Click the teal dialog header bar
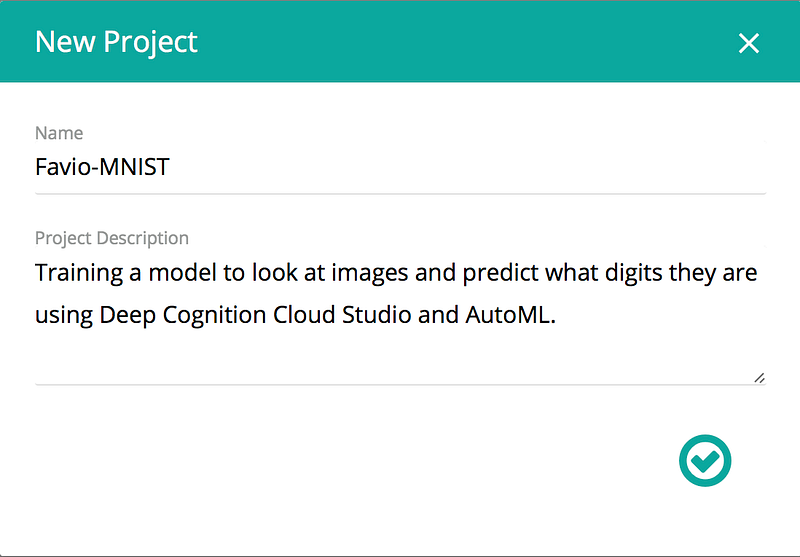This screenshot has width=800, height=557. (x=450, y=42)
